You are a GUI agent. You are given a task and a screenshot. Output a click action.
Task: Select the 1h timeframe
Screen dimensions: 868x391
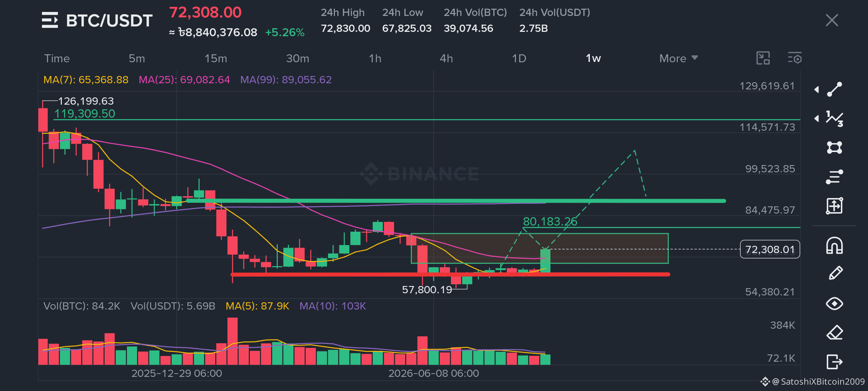tap(375, 58)
